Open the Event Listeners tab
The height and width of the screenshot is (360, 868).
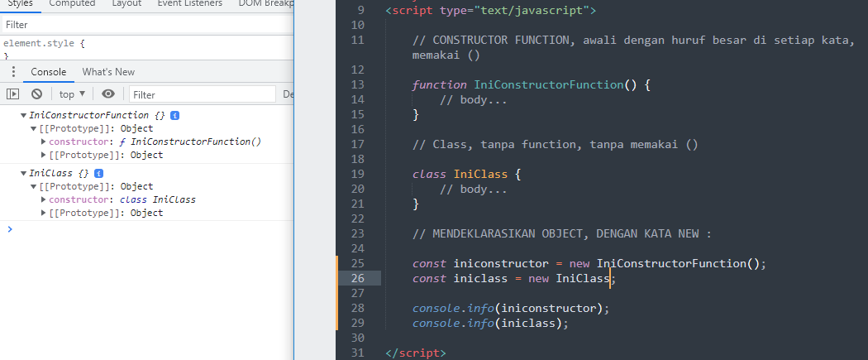click(190, 4)
